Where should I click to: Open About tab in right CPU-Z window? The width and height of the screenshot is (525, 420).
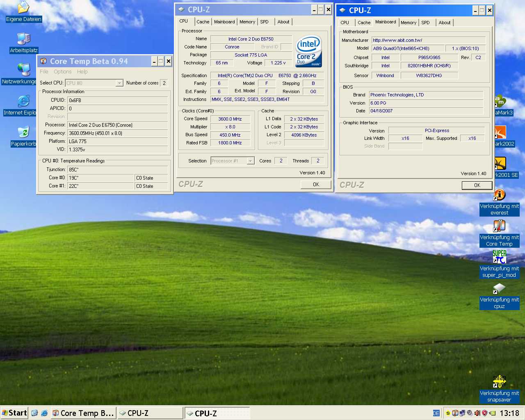coord(445,23)
